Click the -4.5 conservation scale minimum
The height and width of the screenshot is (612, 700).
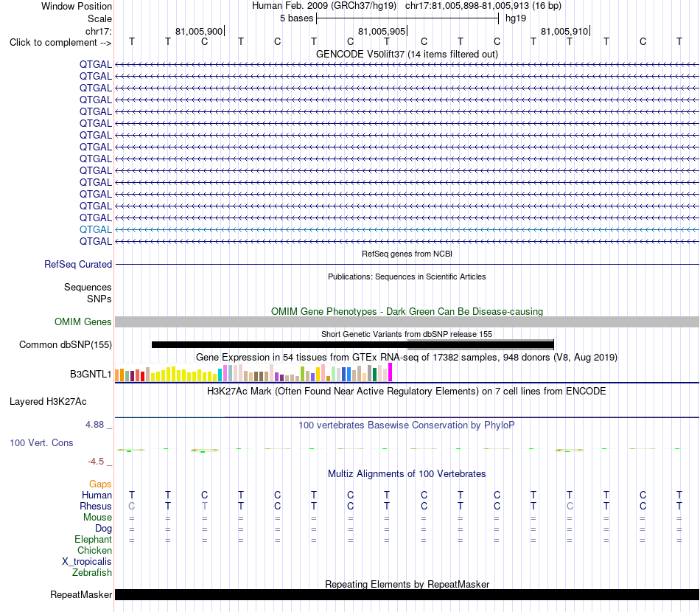pos(96,462)
